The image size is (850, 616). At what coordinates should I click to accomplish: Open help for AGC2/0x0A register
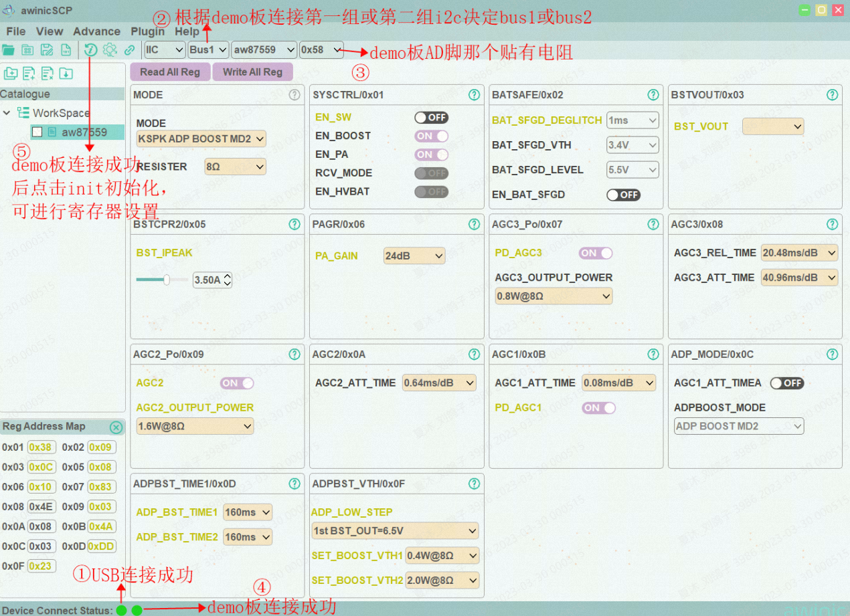coord(474,354)
